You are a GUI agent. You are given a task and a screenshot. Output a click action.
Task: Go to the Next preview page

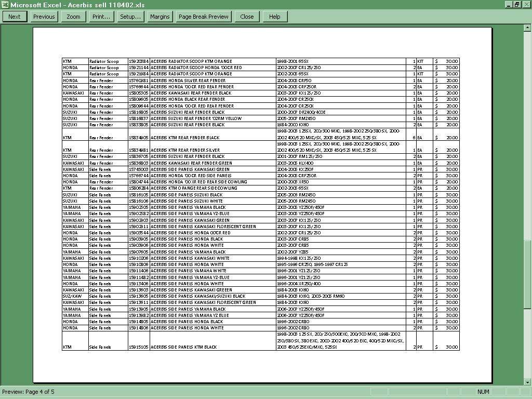tap(15, 17)
